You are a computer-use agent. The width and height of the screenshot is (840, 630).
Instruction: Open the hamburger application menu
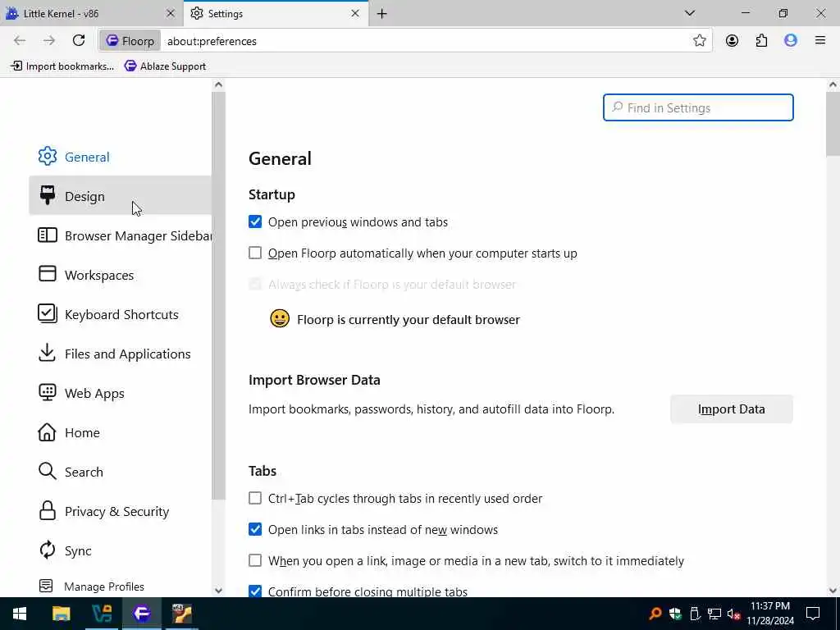pyautogui.click(x=820, y=41)
